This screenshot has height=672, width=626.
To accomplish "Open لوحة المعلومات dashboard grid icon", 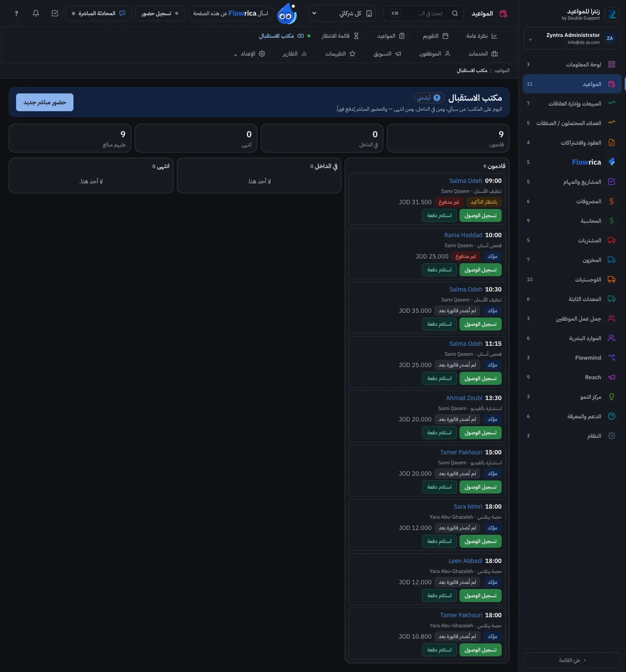I will click(x=612, y=64).
